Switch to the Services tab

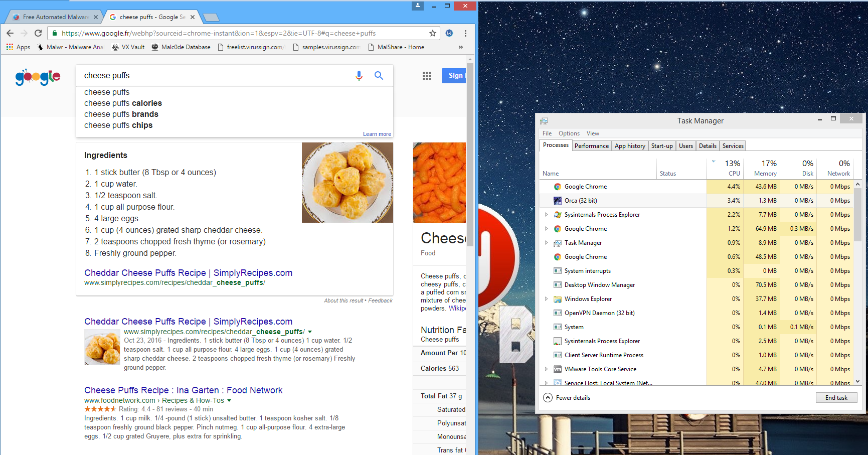[x=733, y=146]
